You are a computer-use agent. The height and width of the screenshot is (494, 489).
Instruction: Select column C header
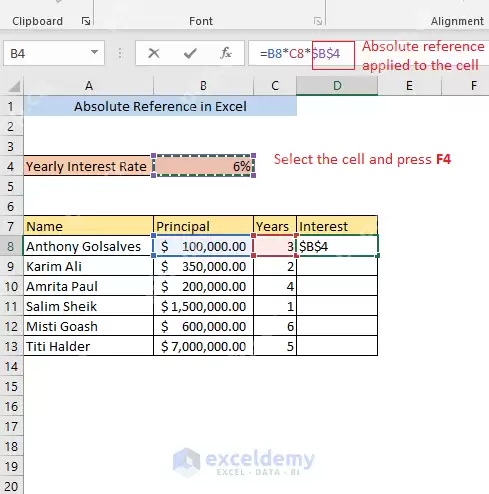(x=275, y=86)
